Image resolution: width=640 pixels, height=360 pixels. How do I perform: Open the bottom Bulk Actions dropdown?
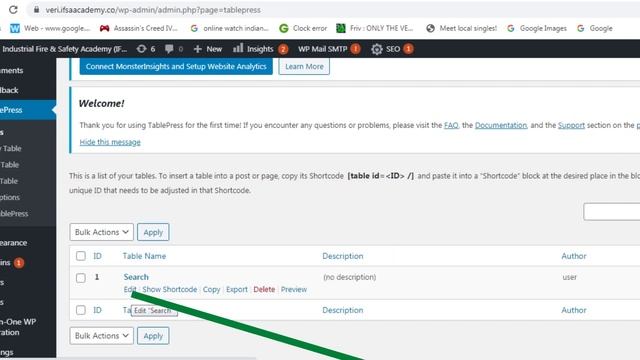coord(101,336)
